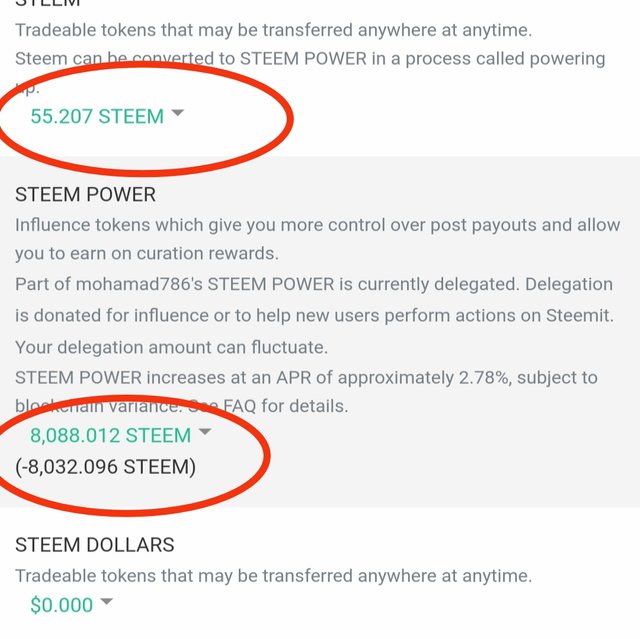
Task: Click the caret arrow next to $0.000
Action: tap(106, 601)
